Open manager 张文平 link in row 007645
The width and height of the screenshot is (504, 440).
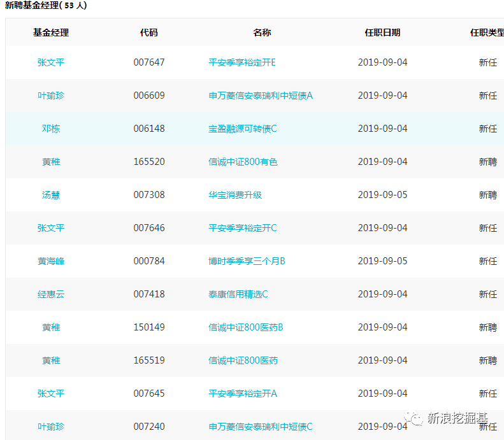[x=51, y=393]
